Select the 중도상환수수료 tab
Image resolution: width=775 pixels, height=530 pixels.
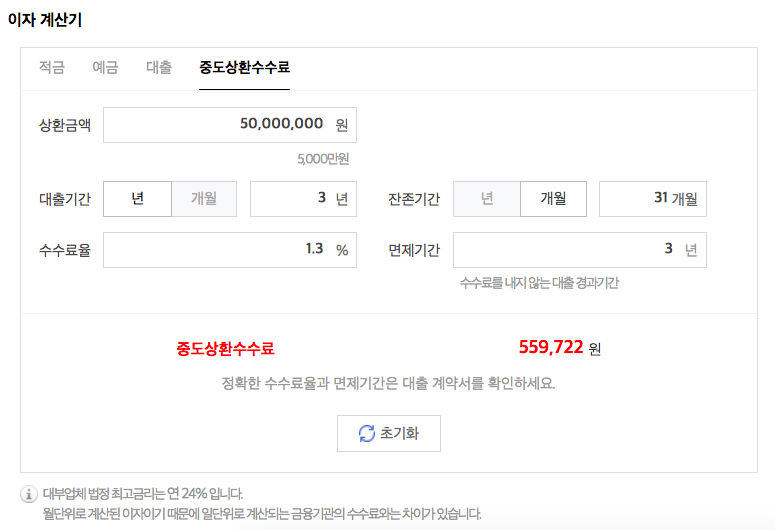pos(244,67)
